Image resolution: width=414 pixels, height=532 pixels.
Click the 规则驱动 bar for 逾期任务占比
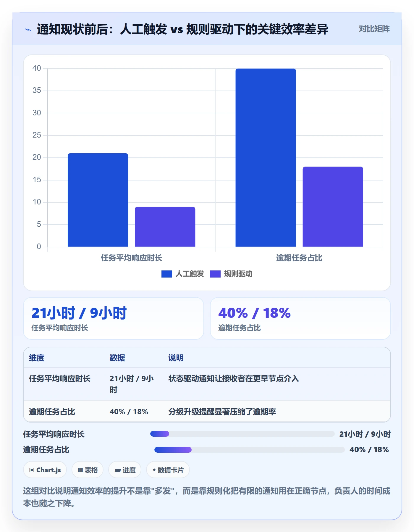[333, 207]
